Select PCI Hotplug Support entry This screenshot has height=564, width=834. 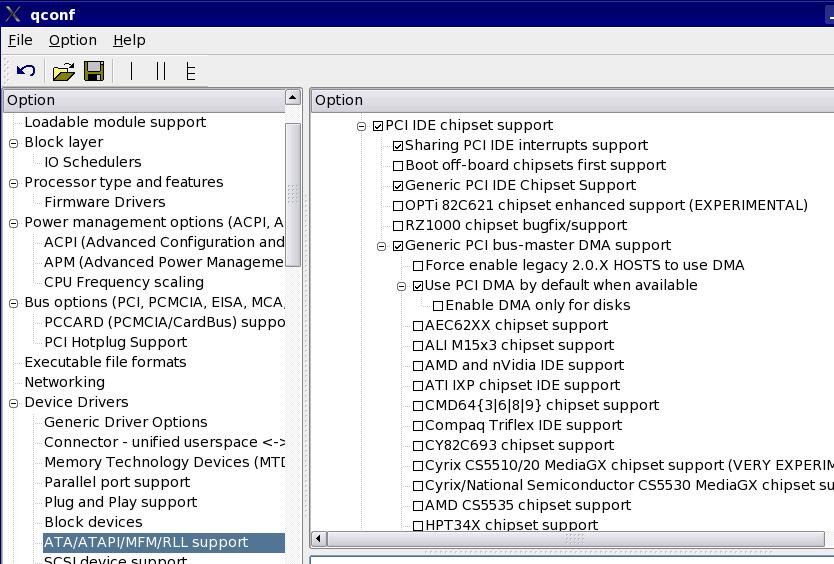coord(115,342)
